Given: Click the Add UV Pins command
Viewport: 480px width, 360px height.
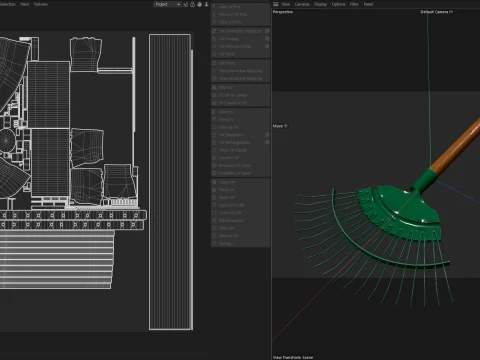Looking at the screenshot, I should 240,7.
